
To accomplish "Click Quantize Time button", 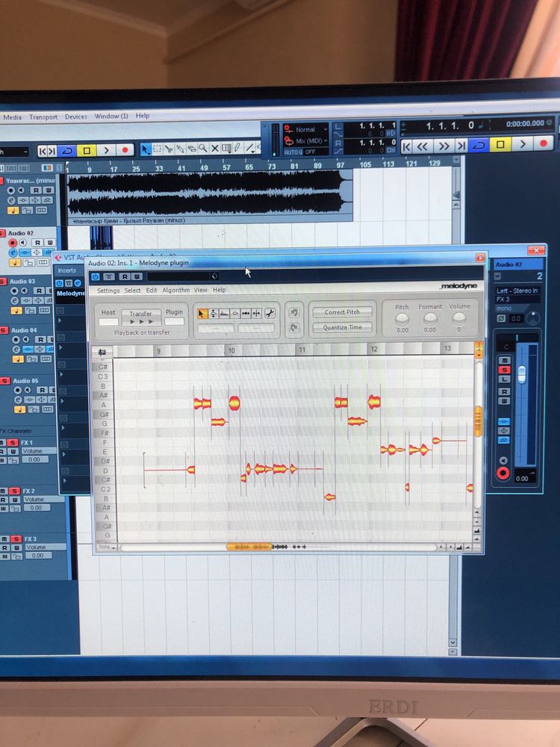I will click(343, 328).
